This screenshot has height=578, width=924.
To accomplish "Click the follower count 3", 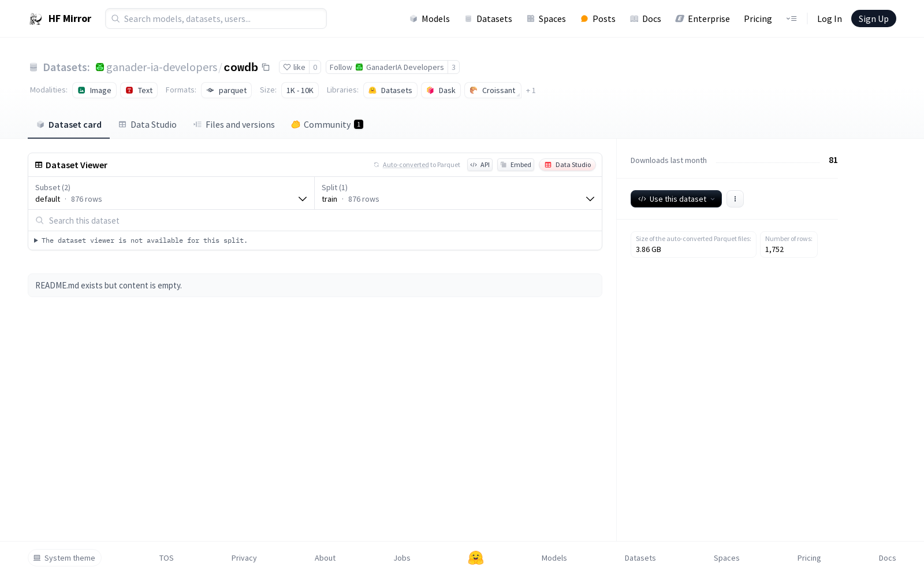I will tap(453, 67).
